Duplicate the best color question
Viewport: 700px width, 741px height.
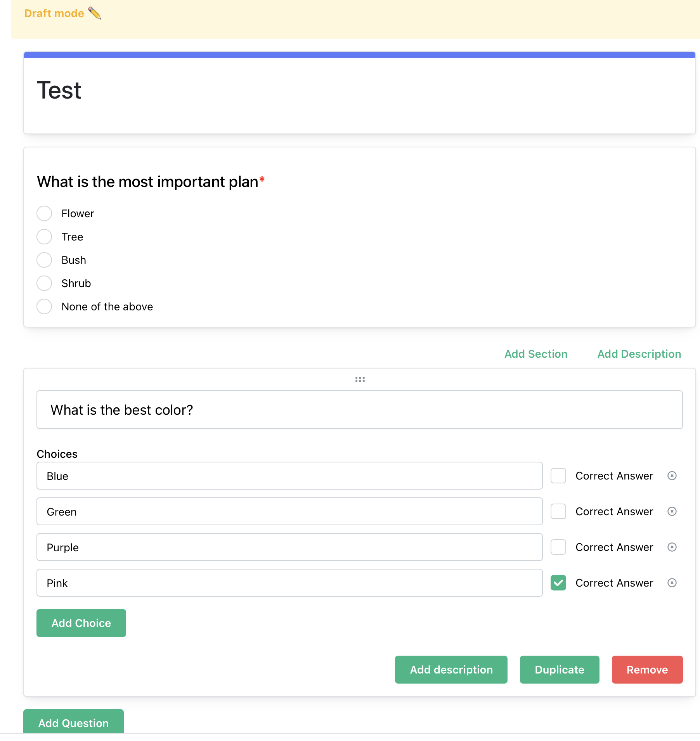coord(559,670)
